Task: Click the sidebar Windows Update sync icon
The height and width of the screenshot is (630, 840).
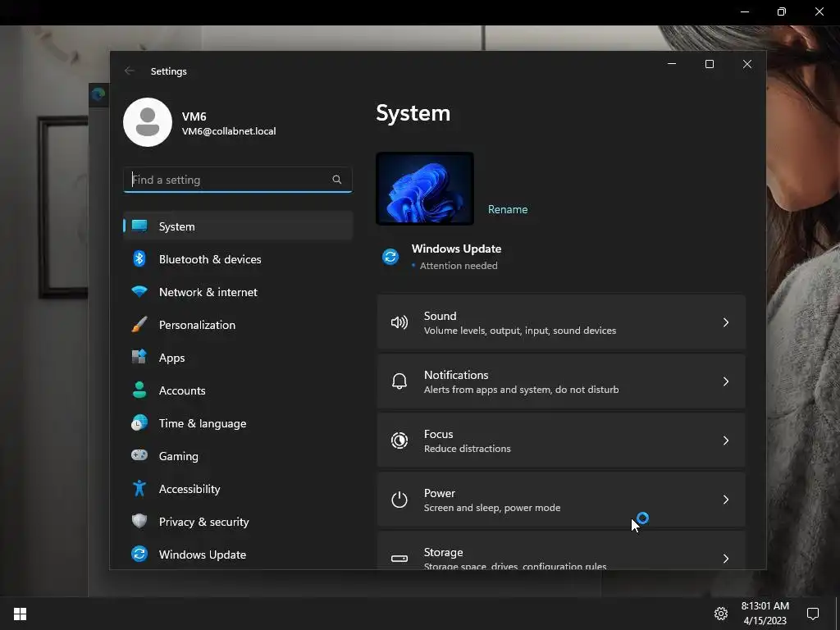Action: point(139,554)
